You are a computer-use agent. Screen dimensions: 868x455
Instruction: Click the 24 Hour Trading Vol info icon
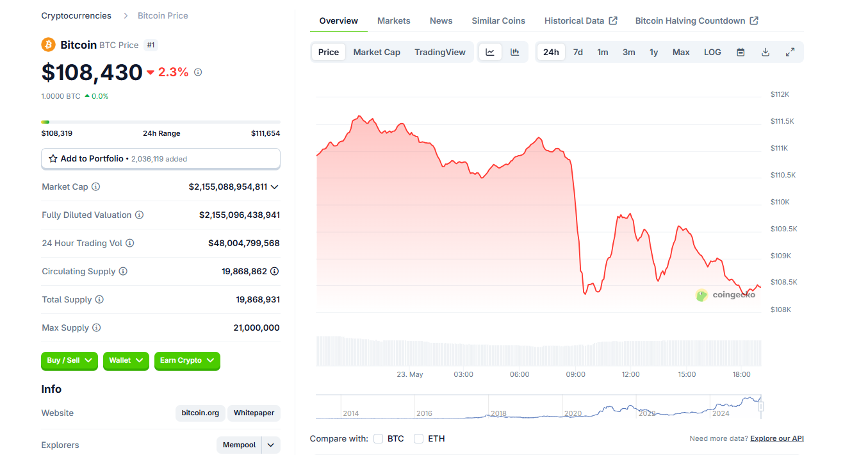tap(130, 244)
